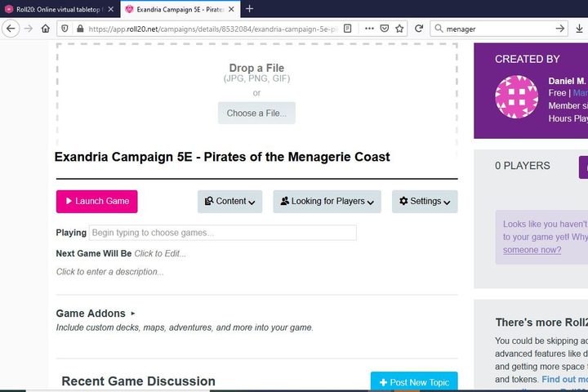Expand the Looking for Players dropdown

[x=327, y=202]
